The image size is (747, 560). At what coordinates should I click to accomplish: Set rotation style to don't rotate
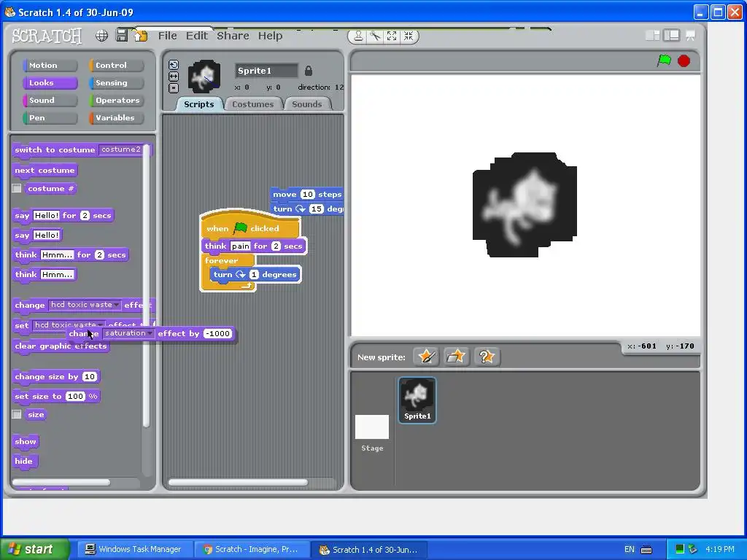pyautogui.click(x=174, y=88)
